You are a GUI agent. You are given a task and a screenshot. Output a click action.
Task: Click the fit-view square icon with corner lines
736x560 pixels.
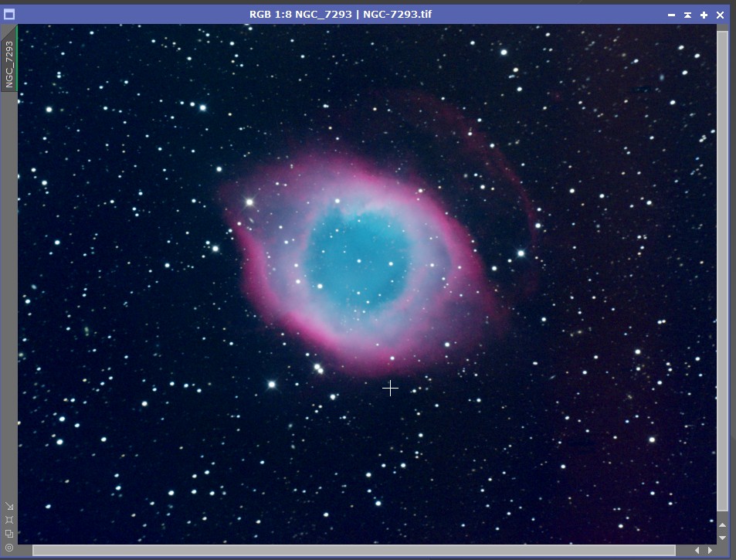pyautogui.click(x=9, y=520)
